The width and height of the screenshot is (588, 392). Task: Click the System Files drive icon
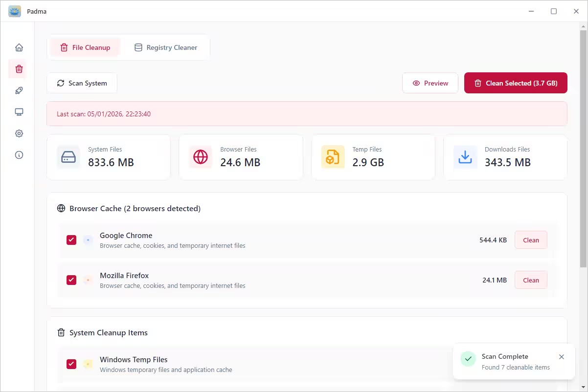(68, 157)
